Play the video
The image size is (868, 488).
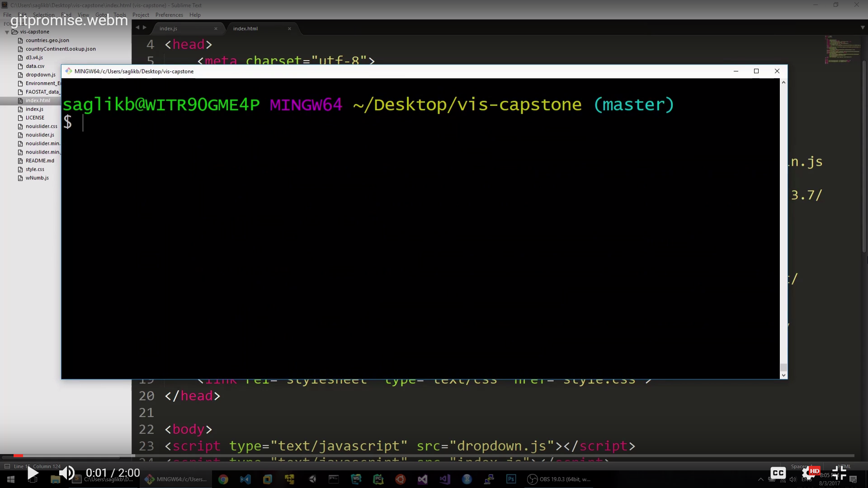click(33, 473)
